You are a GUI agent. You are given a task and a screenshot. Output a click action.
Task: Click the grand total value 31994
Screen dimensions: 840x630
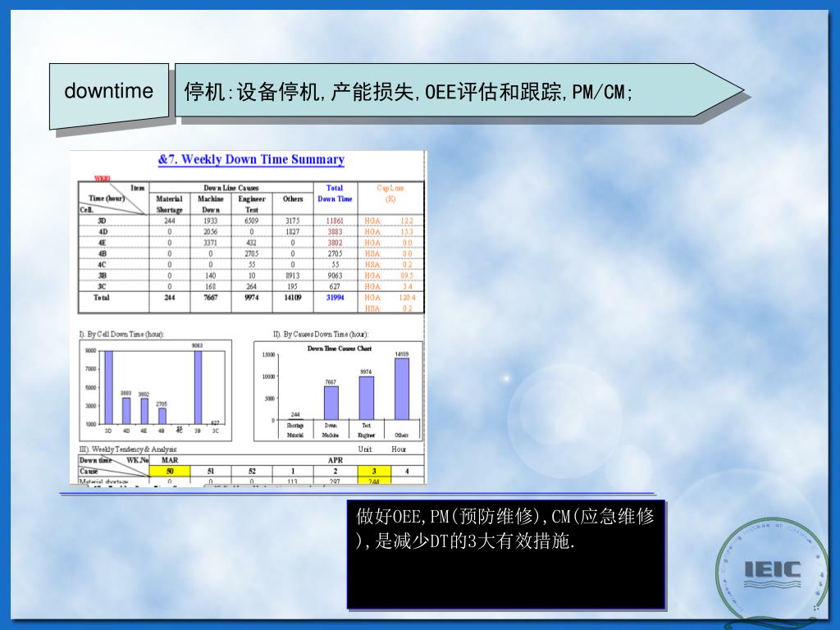[x=335, y=297]
